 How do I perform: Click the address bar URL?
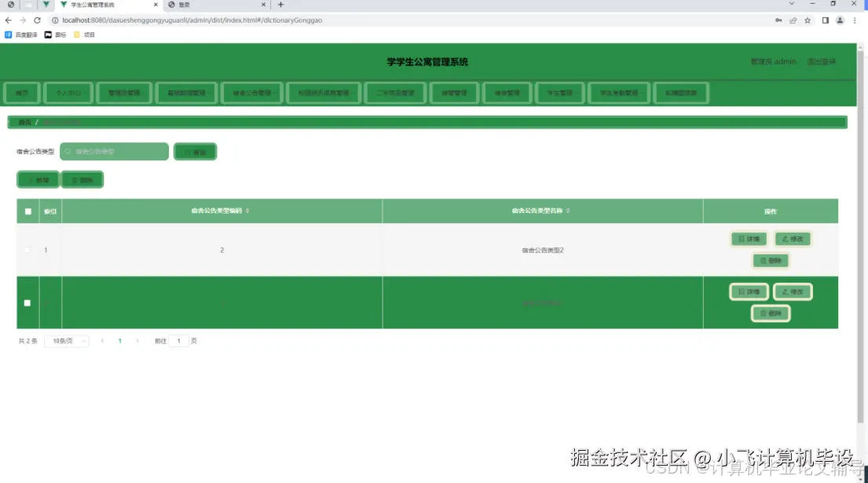tap(192, 20)
